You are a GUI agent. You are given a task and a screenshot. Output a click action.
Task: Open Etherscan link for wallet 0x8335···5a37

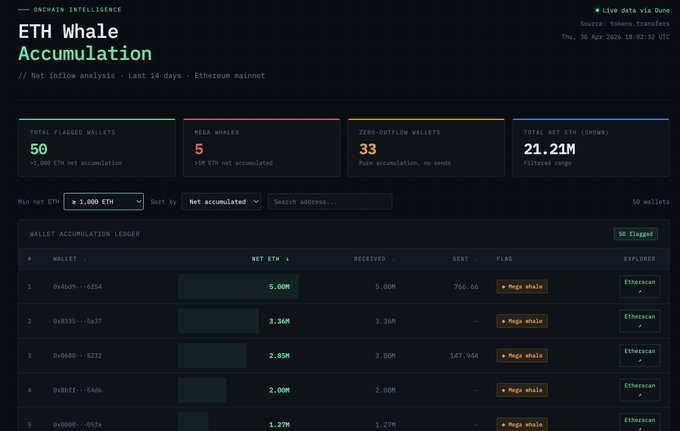640,321
